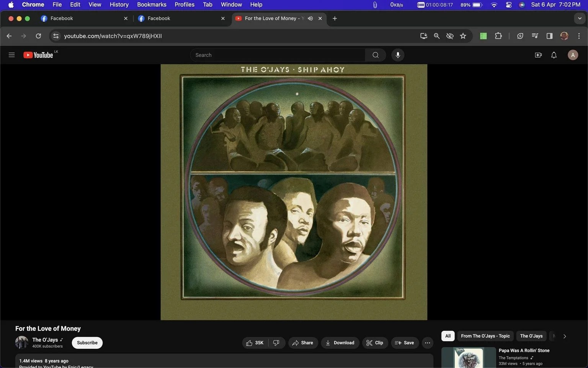Click the Ship Ahoy video player
The height and width of the screenshot is (368, 588).
294,192
